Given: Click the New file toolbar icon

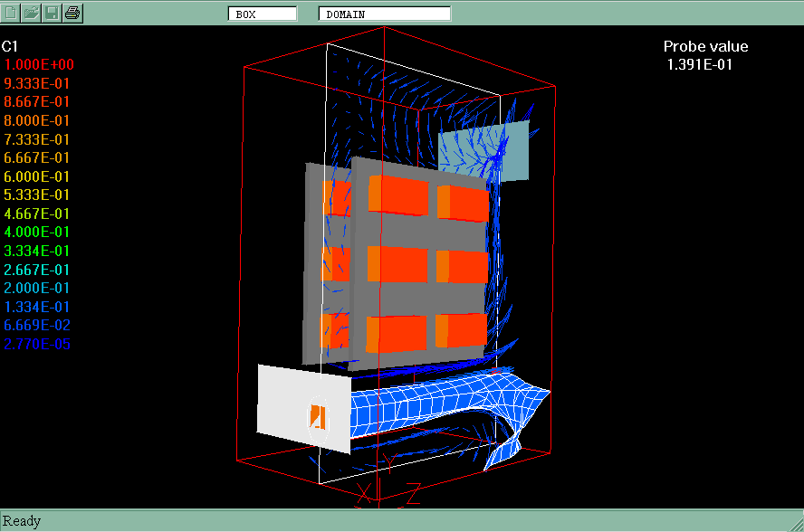Looking at the screenshot, I should tap(11, 13).
